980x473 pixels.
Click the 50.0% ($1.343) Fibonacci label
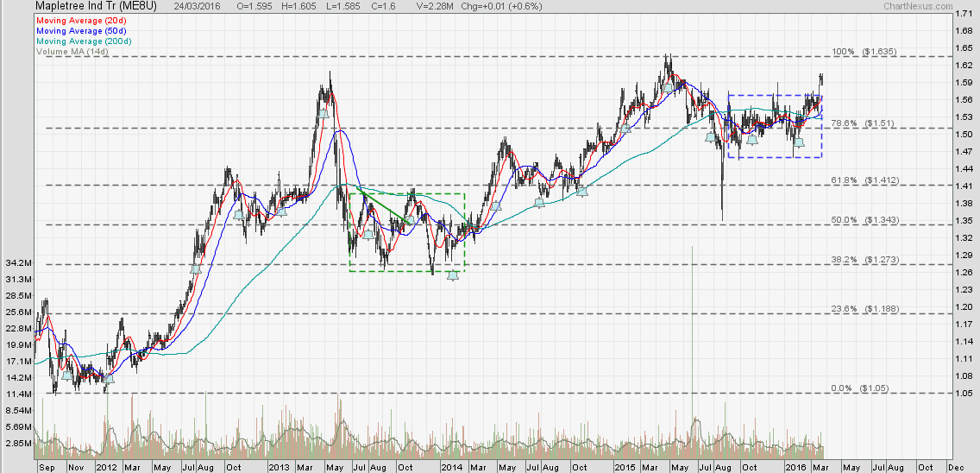tap(864, 220)
